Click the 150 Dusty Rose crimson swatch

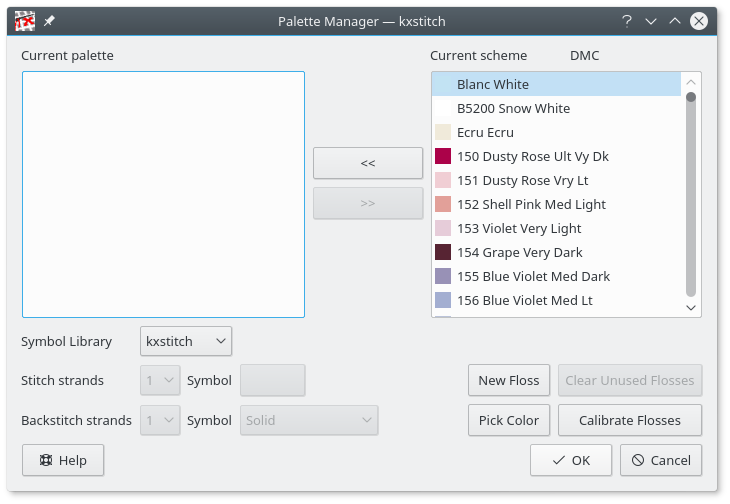[x=443, y=156]
